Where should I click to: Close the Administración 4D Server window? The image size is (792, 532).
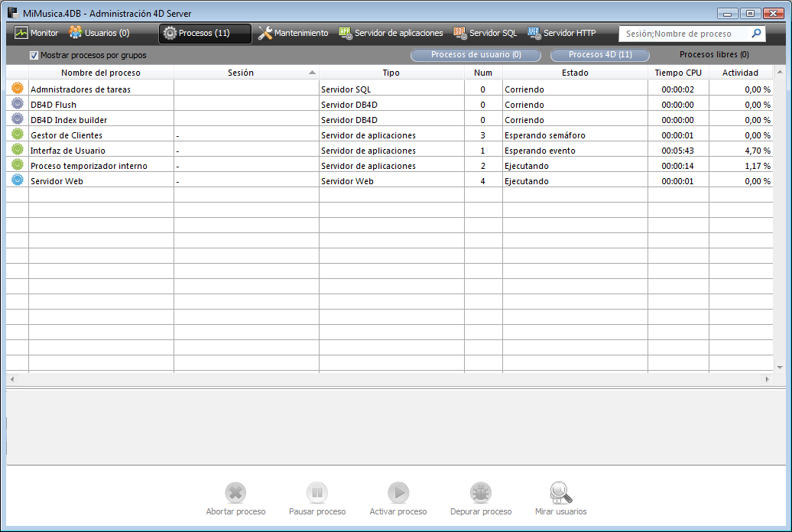point(774,14)
